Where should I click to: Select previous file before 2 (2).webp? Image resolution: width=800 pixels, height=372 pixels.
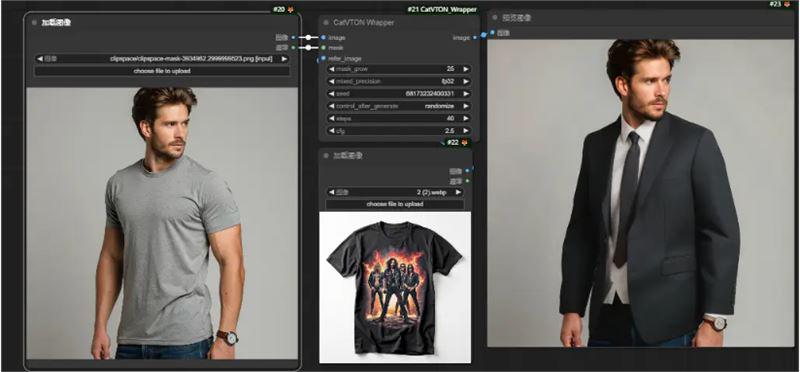coord(332,192)
